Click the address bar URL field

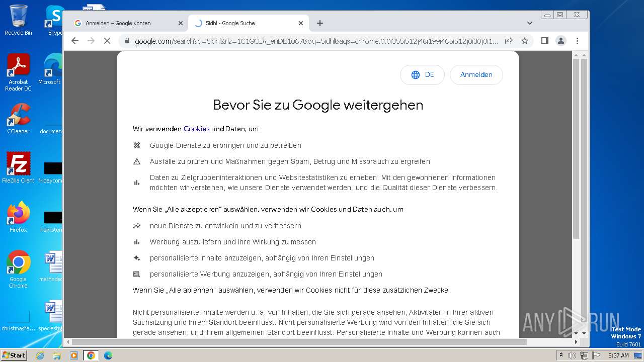(316, 41)
